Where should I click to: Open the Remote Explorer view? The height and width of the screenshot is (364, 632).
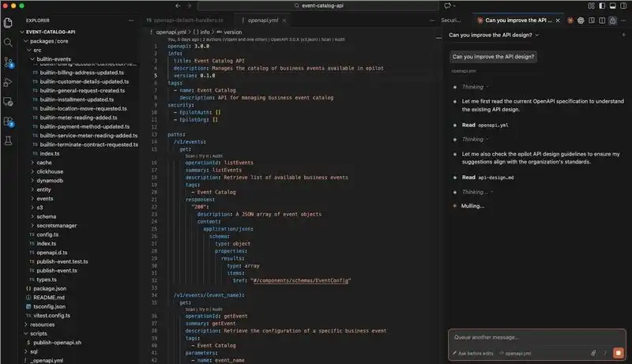point(8,102)
